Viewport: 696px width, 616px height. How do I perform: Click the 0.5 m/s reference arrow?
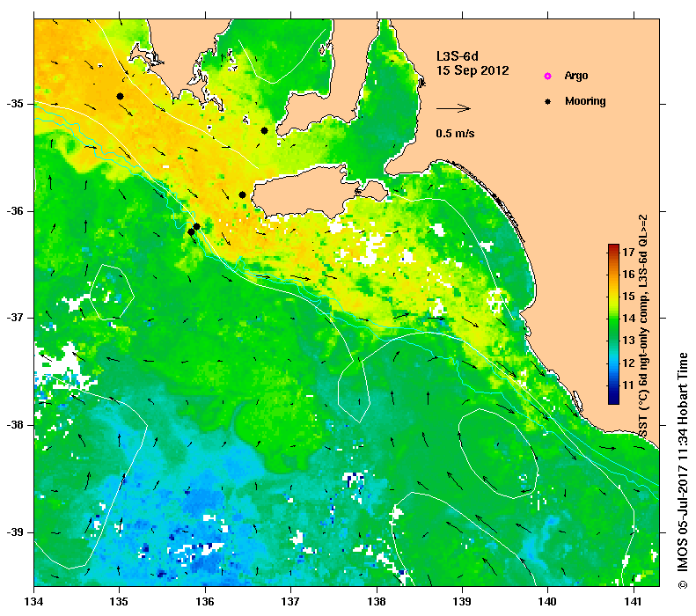pos(453,108)
